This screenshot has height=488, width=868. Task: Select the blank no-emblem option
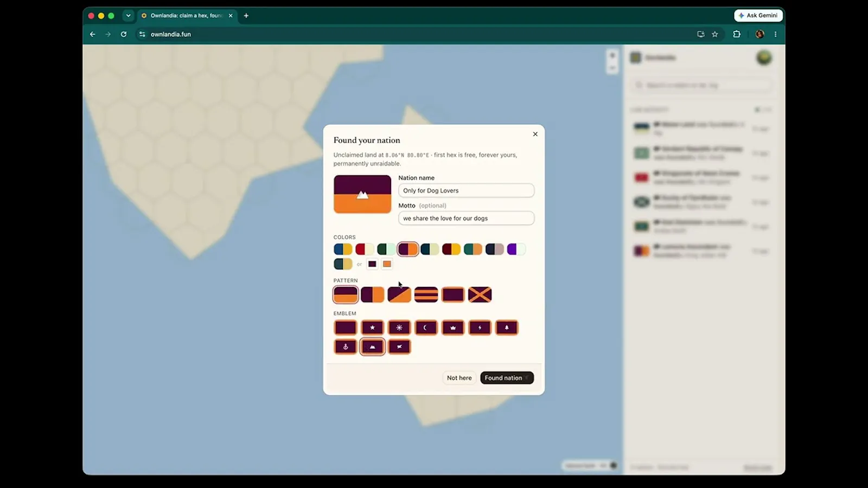[x=346, y=328]
